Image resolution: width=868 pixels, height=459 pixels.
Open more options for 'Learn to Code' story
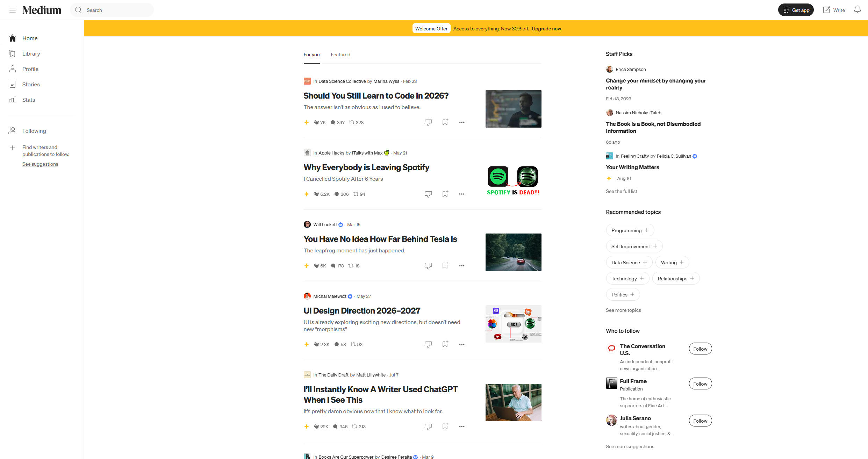[462, 122]
